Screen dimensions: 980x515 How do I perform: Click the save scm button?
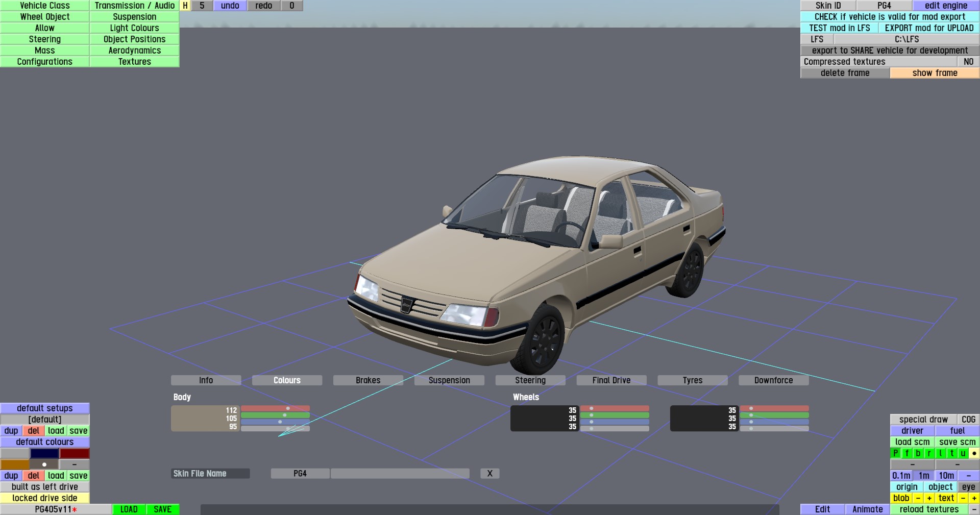point(957,442)
